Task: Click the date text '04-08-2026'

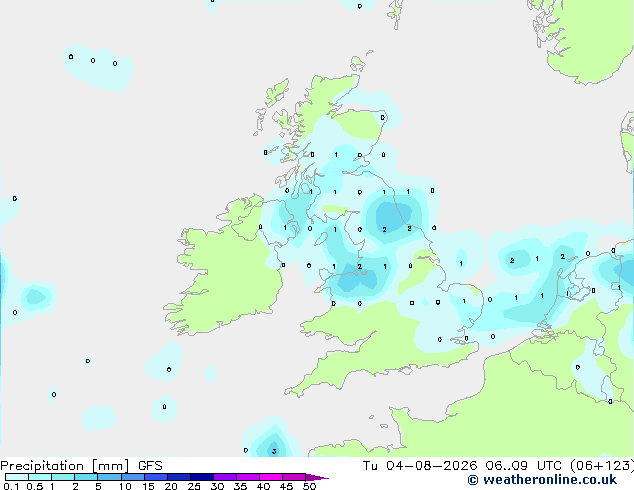Action: click(431, 466)
